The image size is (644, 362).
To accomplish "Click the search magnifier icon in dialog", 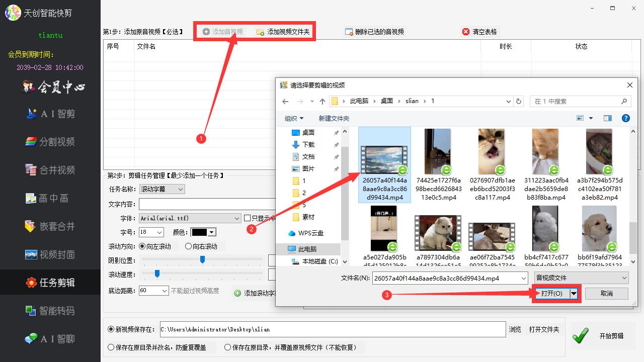I will [x=624, y=101].
